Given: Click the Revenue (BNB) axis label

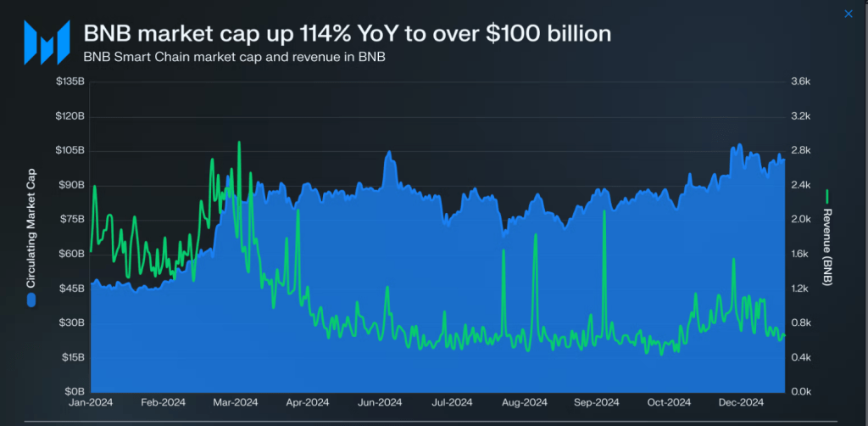Looking at the screenshot, I should point(827,246).
